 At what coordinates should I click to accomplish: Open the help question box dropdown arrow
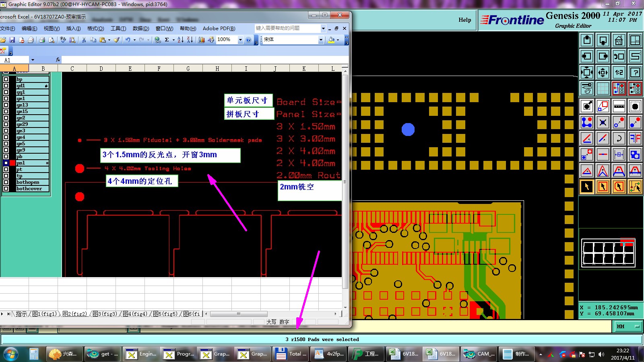coord(323,29)
